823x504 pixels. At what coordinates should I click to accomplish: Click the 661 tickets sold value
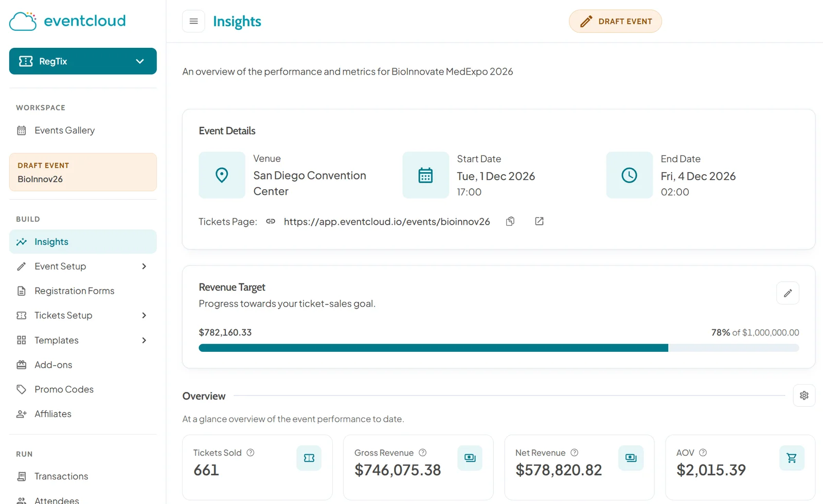pos(206,470)
